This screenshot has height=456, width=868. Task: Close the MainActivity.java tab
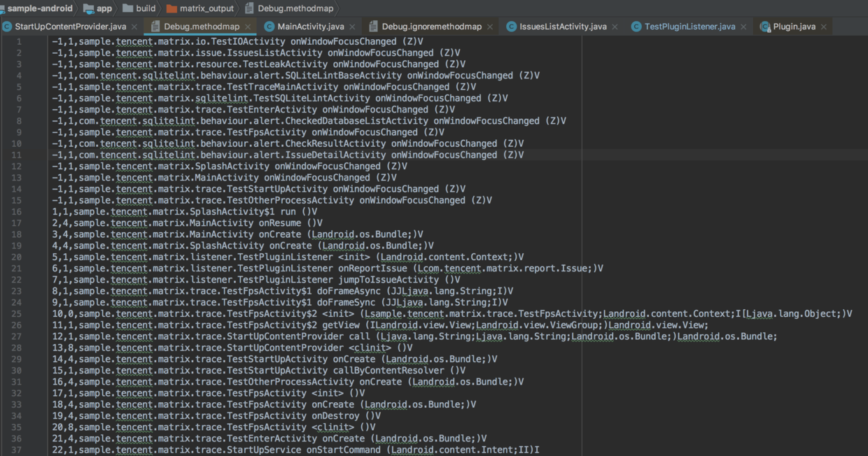pyautogui.click(x=352, y=27)
